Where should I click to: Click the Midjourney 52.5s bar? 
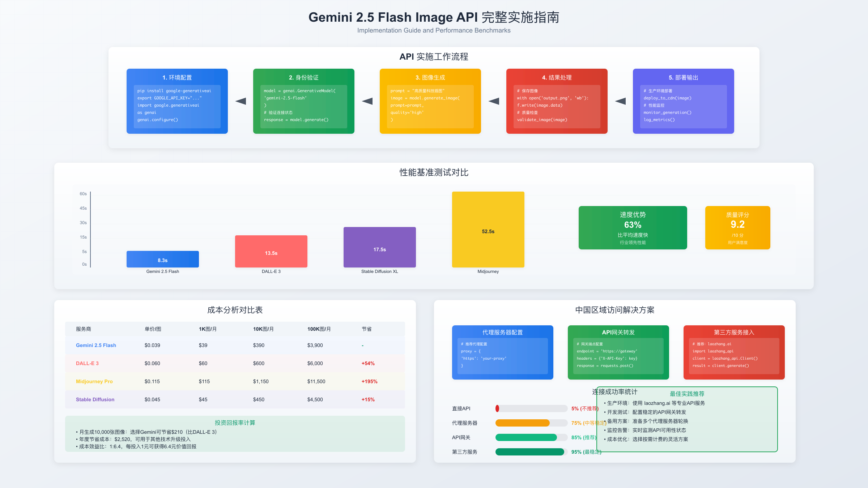tap(488, 230)
